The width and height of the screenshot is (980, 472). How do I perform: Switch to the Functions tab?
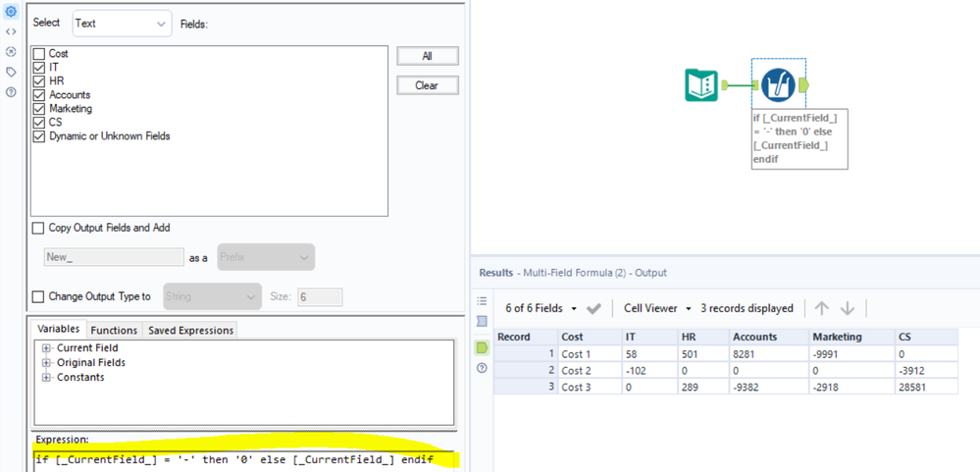pos(114,330)
